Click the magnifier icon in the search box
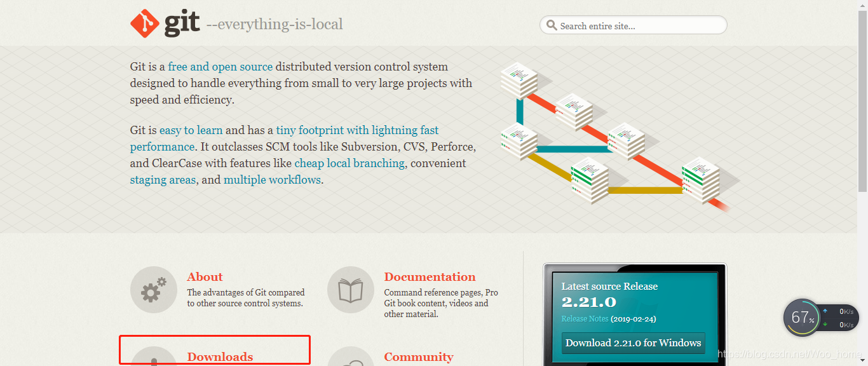The height and width of the screenshot is (366, 868). pyautogui.click(x=552, y=26)
